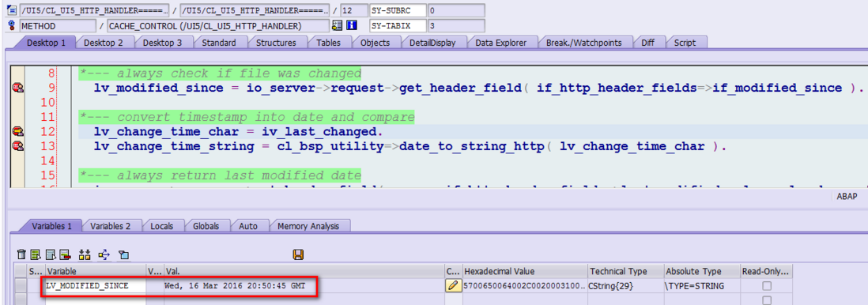Click the breakpoint marker on line 9
The width and height of the screenshot is (868, 305).
click(x=17, y=88)
